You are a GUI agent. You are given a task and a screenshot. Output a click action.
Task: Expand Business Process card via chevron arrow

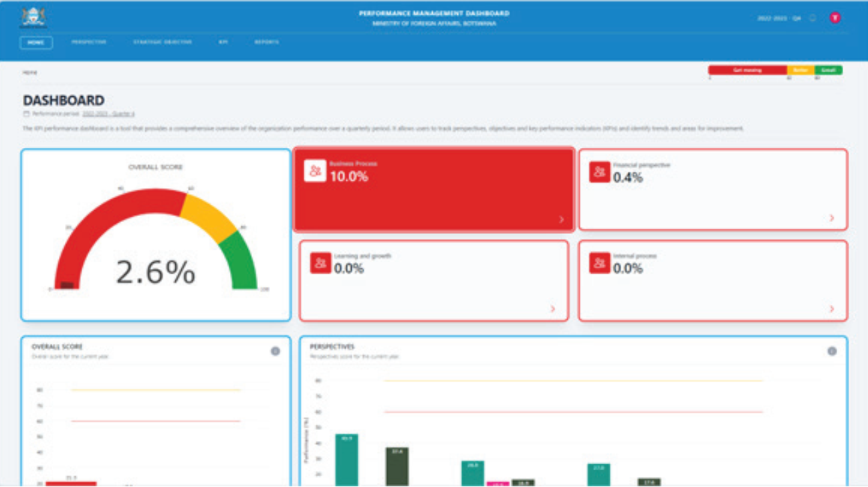click(x=561, y=219)
